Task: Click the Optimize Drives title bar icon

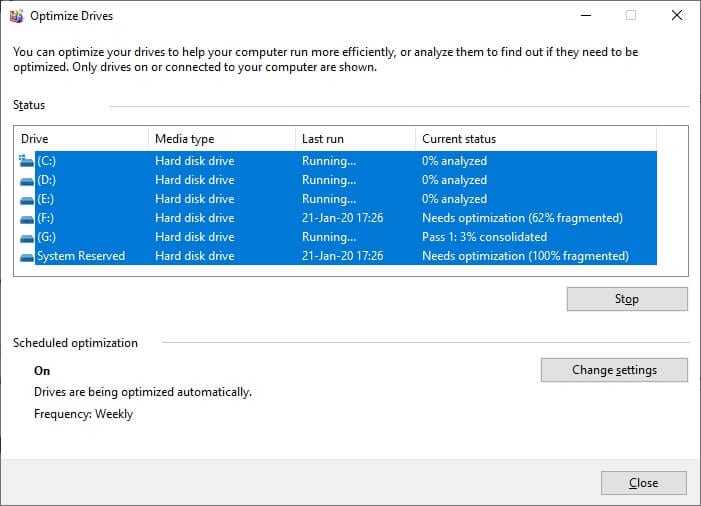Action: point(16,16)
